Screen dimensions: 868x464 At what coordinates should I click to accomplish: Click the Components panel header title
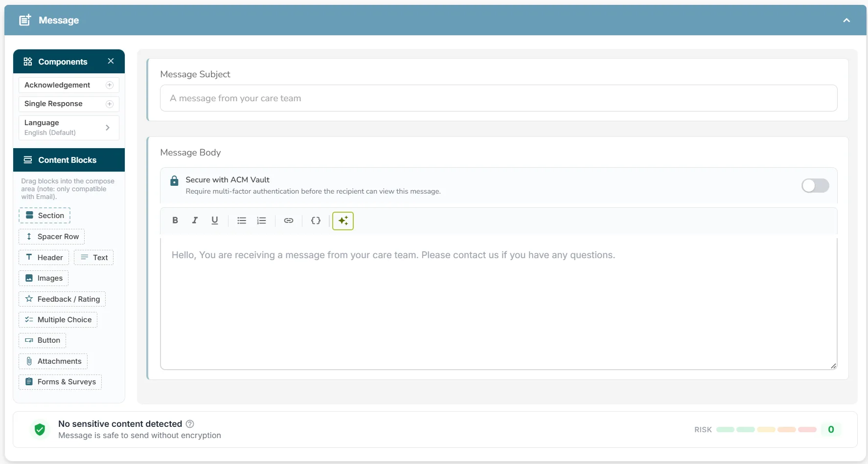pos(63,62)
